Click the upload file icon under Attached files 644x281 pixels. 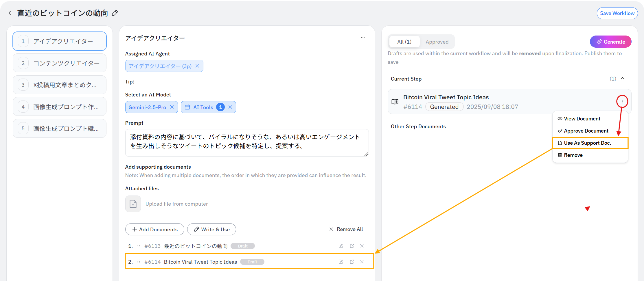pos(133,204)
